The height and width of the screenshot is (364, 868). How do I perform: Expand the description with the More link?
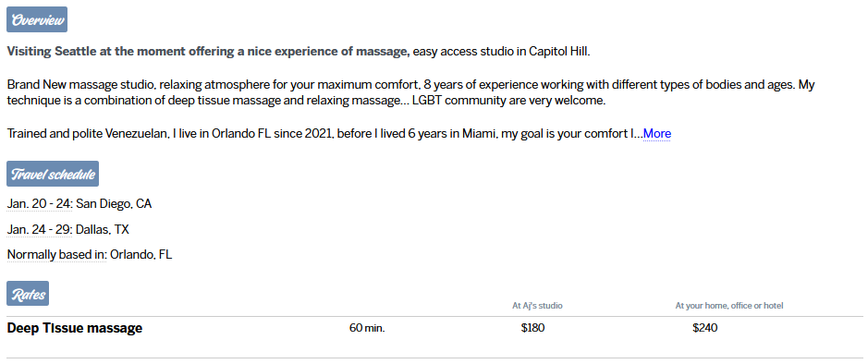coord(657,134)
